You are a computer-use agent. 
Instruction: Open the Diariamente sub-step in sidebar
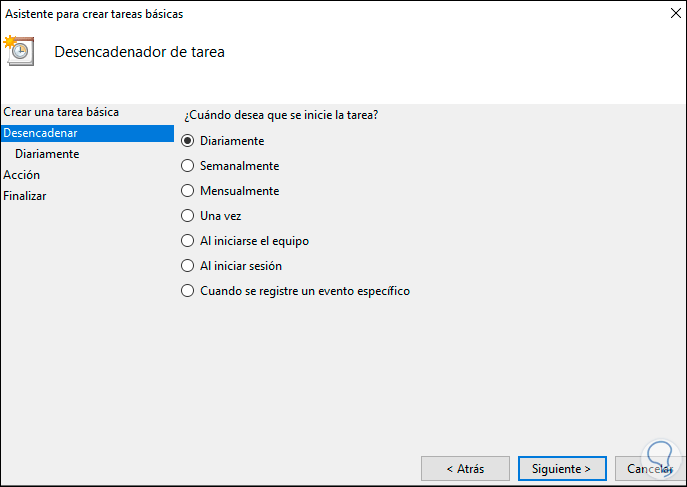[47, 154]
